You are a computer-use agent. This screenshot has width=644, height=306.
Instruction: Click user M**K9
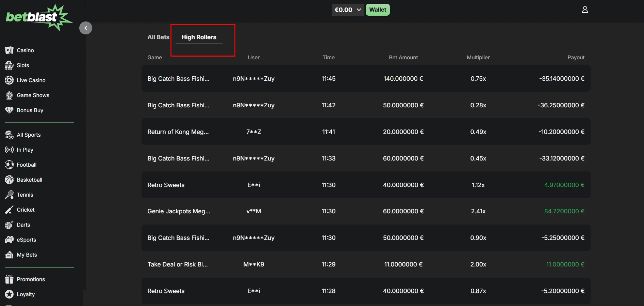254,264
